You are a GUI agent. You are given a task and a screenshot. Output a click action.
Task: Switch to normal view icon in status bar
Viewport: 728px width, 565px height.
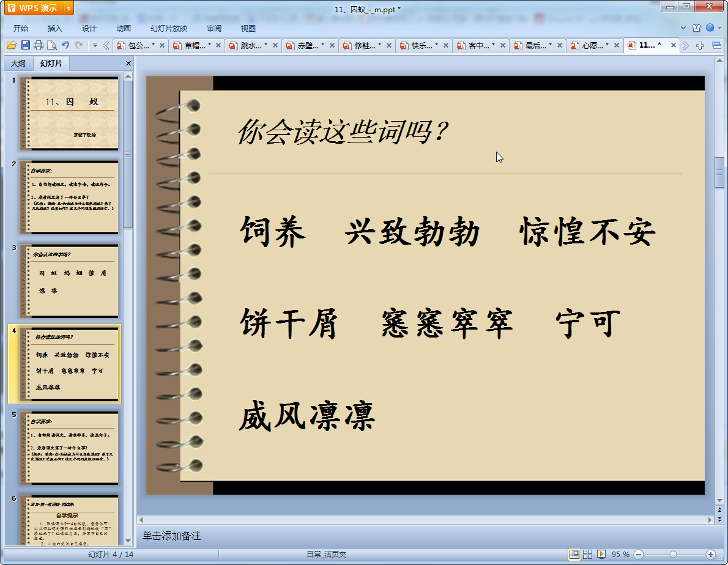[574, 555]
